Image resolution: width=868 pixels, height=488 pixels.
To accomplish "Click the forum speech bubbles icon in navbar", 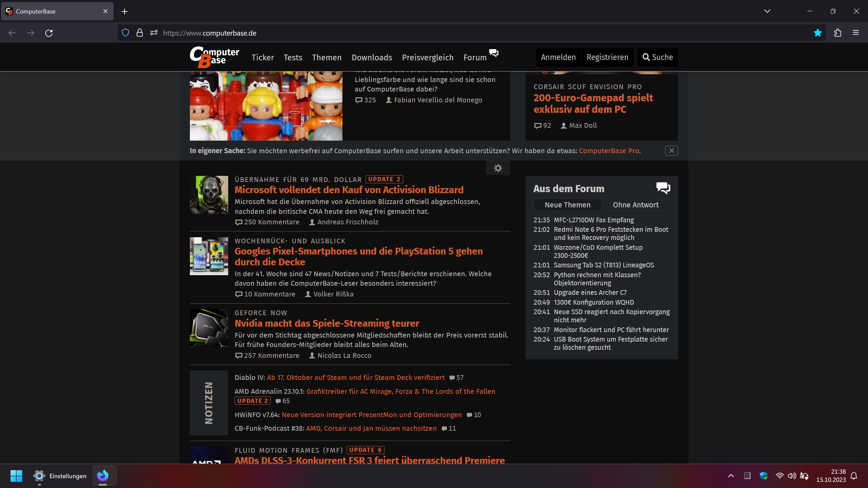I will [494, 53].
